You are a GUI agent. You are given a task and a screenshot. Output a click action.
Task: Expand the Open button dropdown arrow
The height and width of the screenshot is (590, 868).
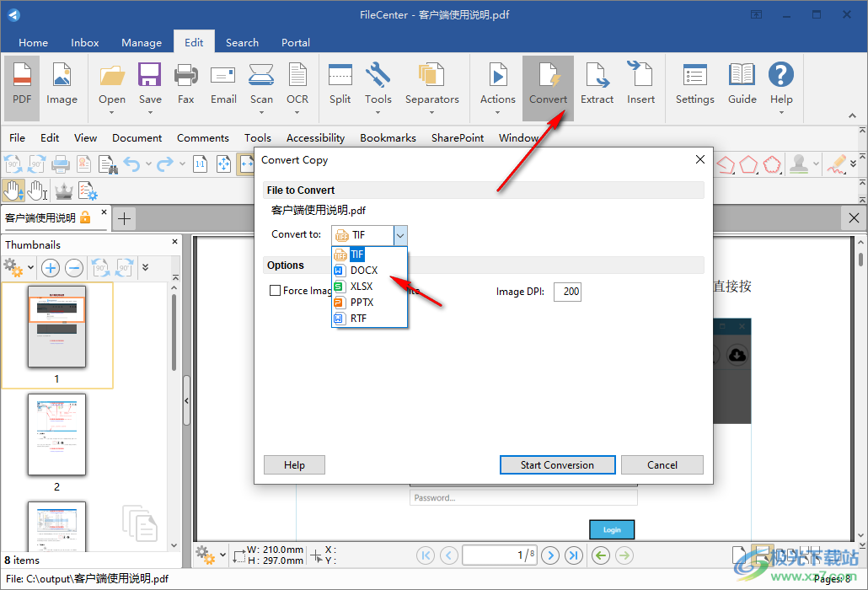tap(112, 113)
